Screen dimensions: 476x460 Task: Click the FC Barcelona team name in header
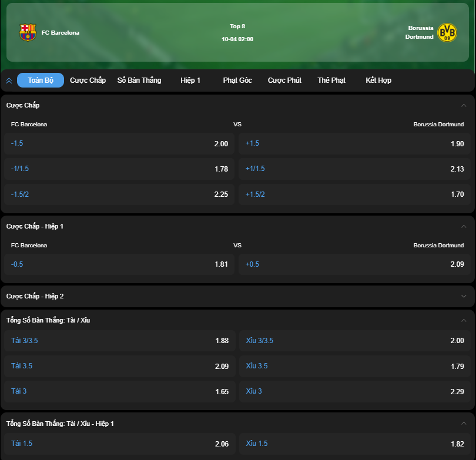[61, 32]
